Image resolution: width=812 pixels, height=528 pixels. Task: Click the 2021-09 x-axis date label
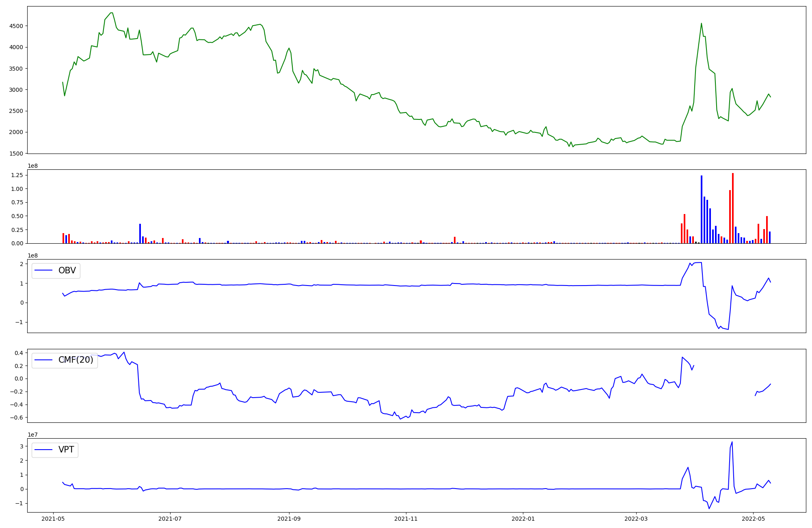[x=289, y=519]
